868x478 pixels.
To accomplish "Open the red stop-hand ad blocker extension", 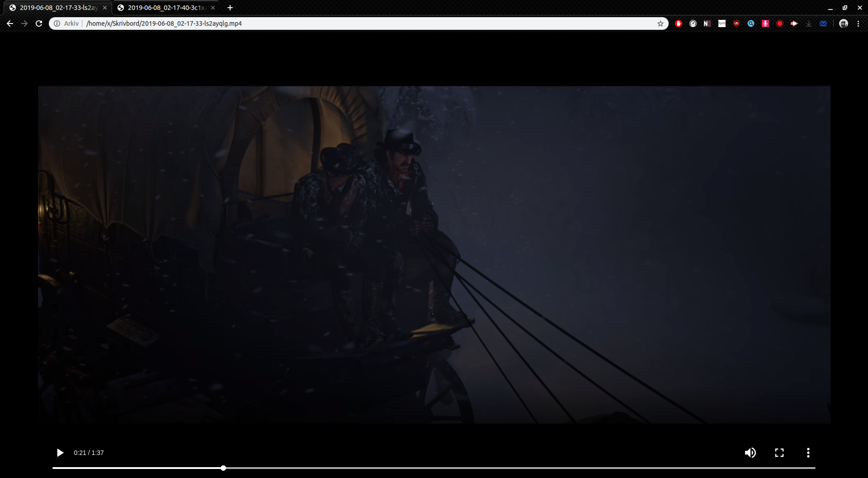I will (x=679, y=23).
